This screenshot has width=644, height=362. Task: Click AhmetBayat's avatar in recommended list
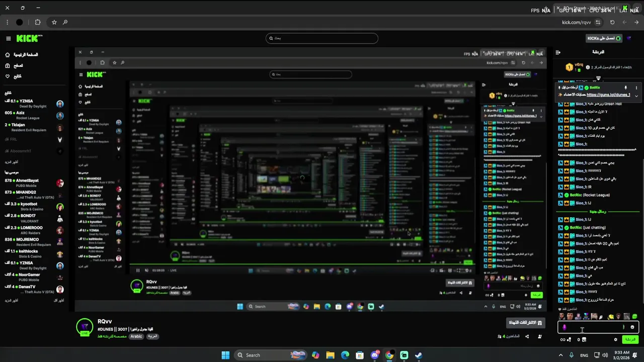click(x=60, y=183)
